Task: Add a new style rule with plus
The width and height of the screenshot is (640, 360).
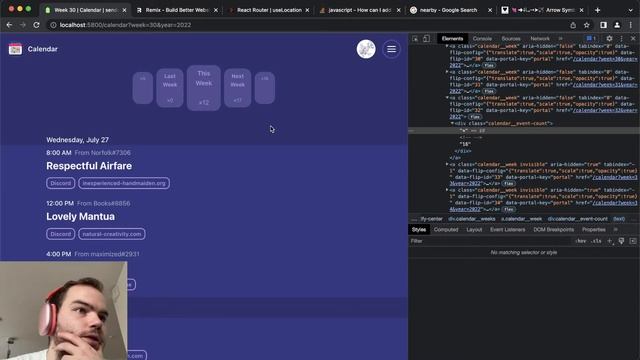Action: coord(609,241)
